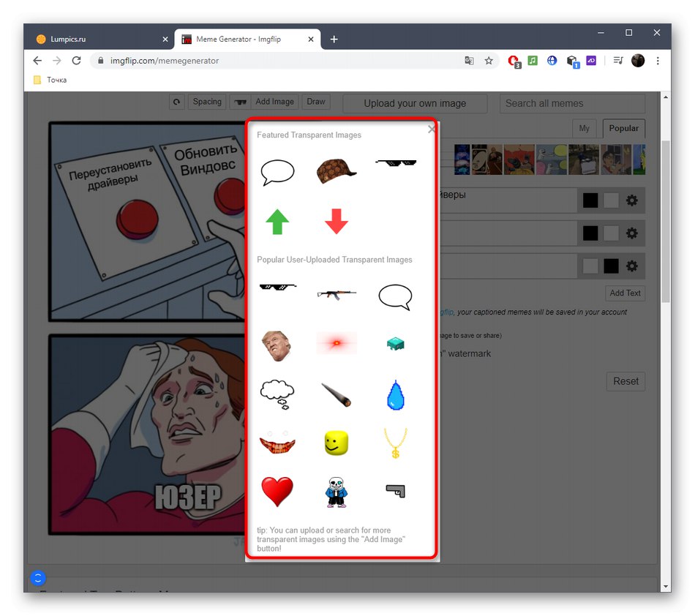The width and height of the screenshot is (695, 616).
Task: Insert the gold dollar chain necklace
Action: point(395,443)
